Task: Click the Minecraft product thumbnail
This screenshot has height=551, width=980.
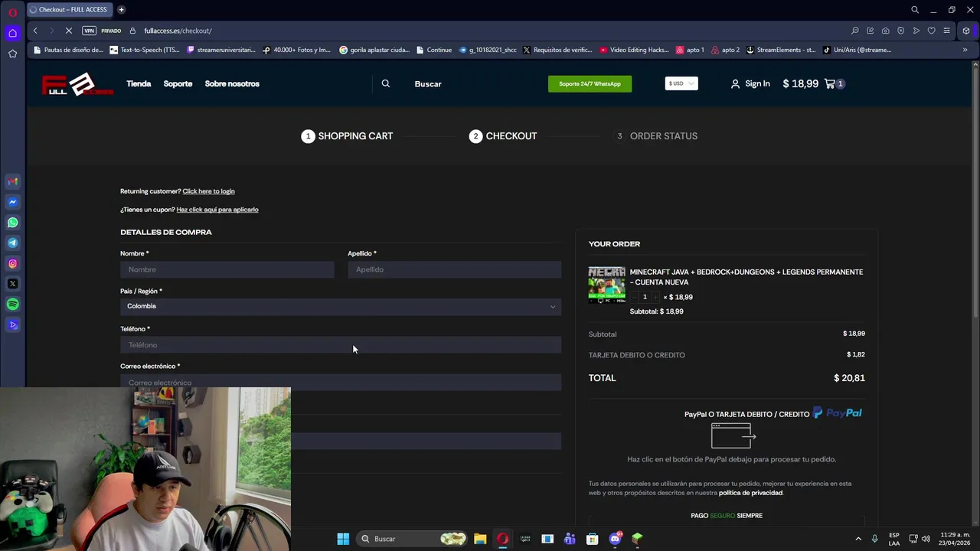Action: [x=606, y=285]
